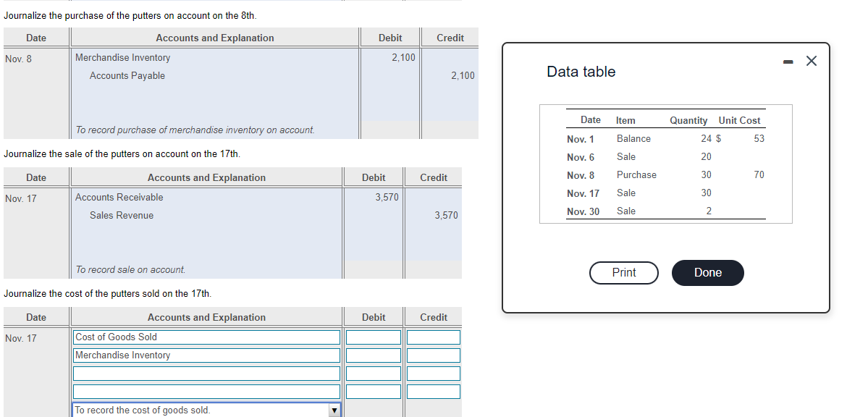Screen dimensions: 868x417
Task: Select the Merchandise Inventory account input field
Action: (207, 355)
